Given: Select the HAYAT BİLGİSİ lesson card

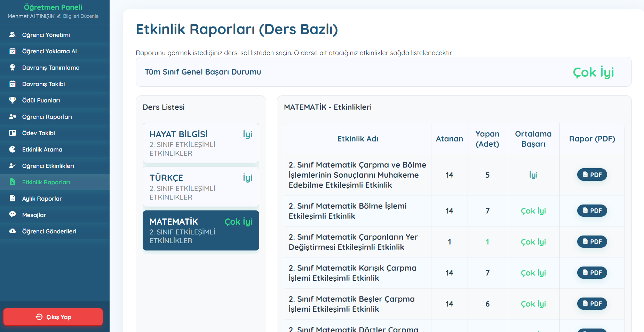Looking at the screenshot, I should [x=201, y=143].
